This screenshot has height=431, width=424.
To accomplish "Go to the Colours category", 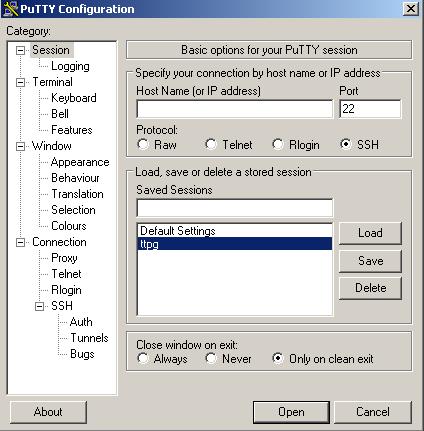I will click(69, 226).
